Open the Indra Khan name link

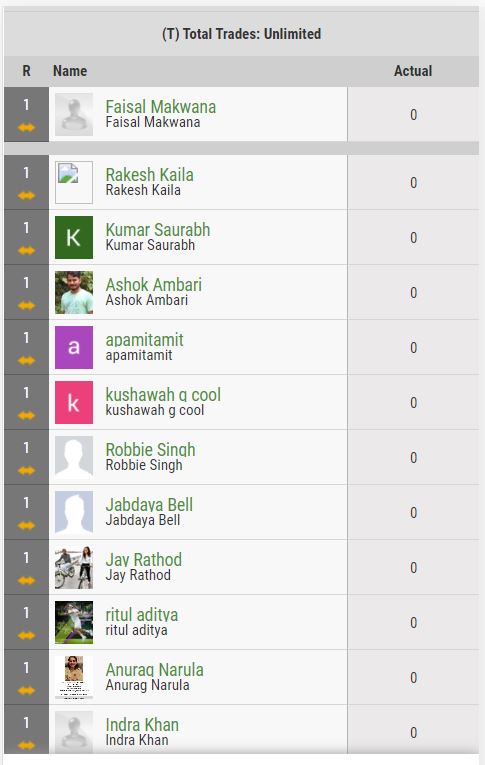(x=142, y=725)
